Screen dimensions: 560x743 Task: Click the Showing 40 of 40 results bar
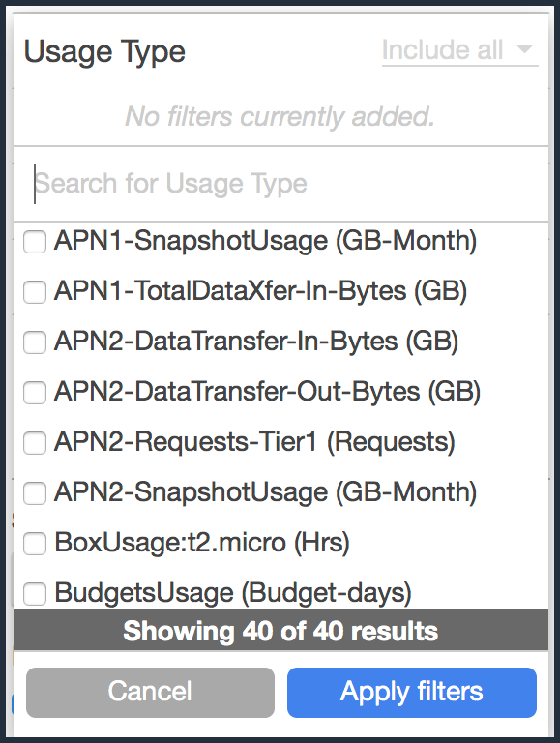(x=280, y=631)
